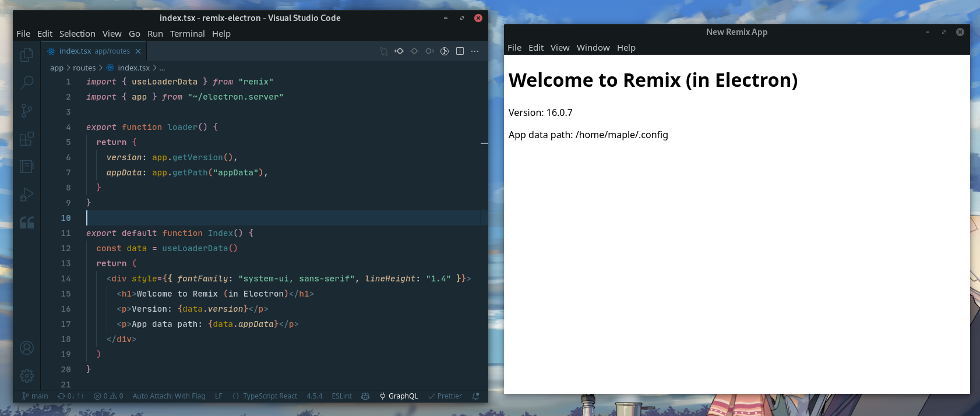
Task: Click the Prettier status bar item
Action: point(445,396)
